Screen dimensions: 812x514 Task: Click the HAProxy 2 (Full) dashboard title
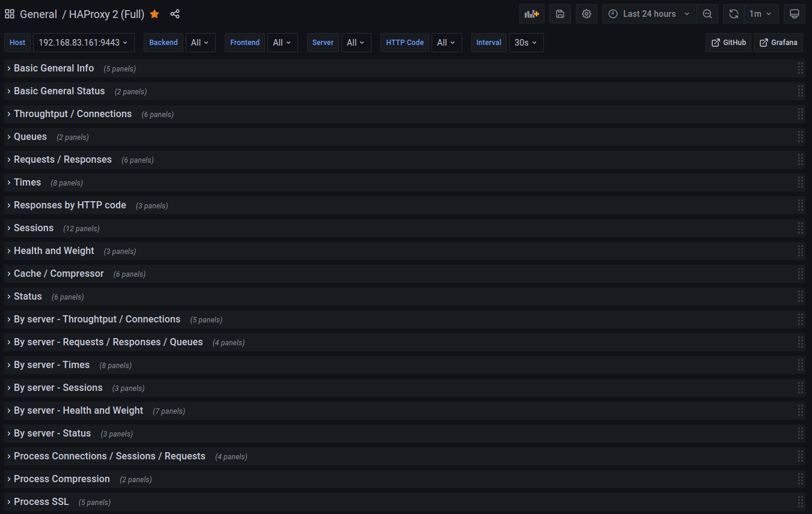(107, 14)
